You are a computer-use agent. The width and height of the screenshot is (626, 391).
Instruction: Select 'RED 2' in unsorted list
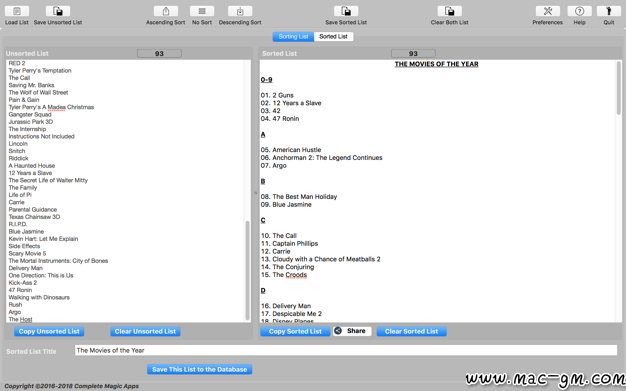pos(17,64)
